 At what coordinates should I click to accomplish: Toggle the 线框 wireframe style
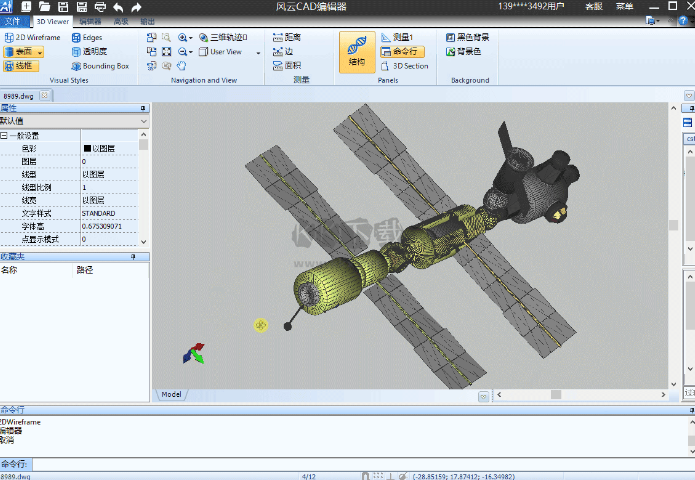(18, 66)
